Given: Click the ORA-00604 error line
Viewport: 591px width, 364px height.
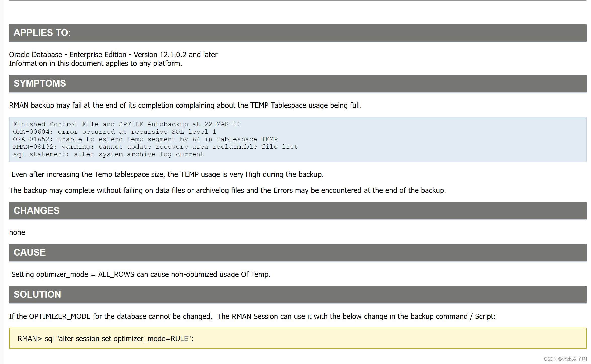Looking at the screenshot, I should click(x=115, y=132).
